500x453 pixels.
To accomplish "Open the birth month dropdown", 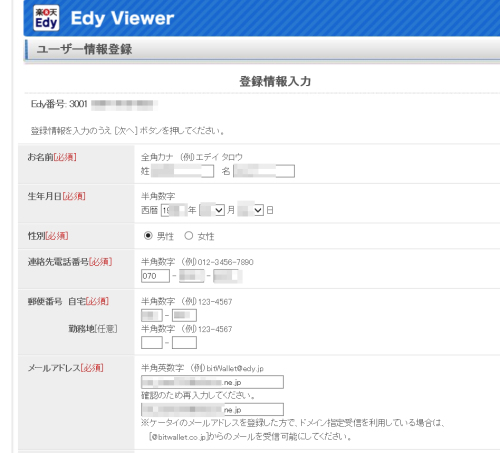I will click(x=212, y=210).
